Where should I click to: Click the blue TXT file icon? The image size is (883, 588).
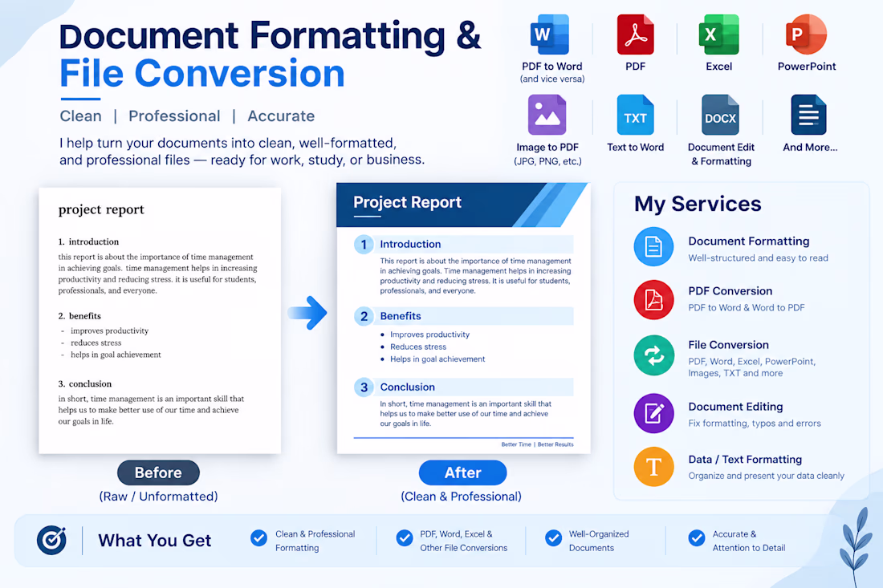click(635, 115)
